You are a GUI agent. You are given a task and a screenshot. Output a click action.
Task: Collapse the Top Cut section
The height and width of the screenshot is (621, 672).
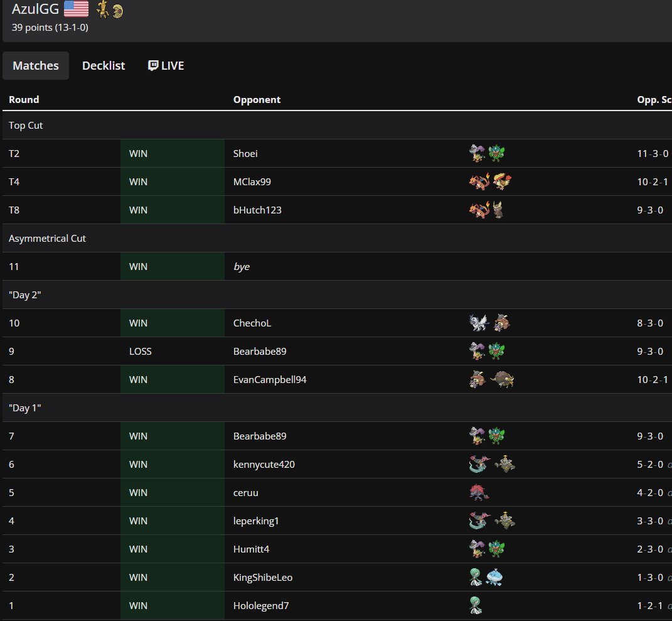(x=26, y=125)
